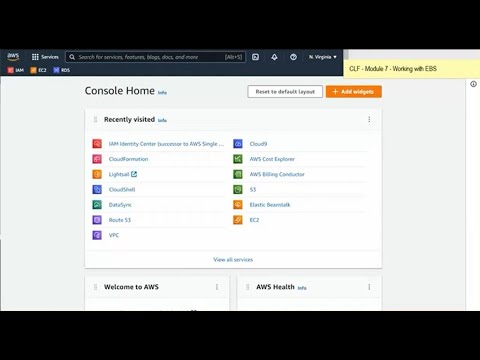Click Info link beside Recently visited

click(x=162, y=120)
